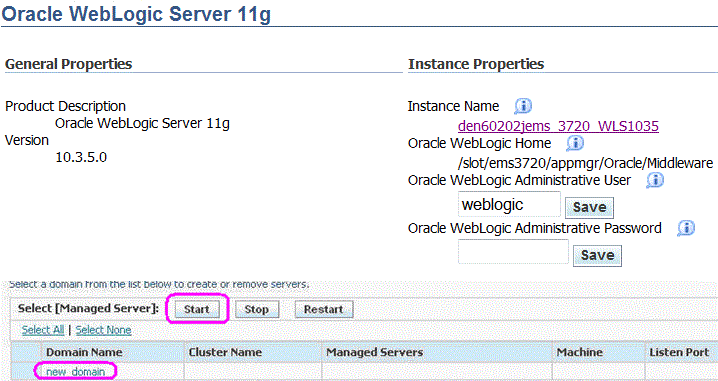Show info for Oracle WebLogic Administrative Password

[x=685, y=228]
